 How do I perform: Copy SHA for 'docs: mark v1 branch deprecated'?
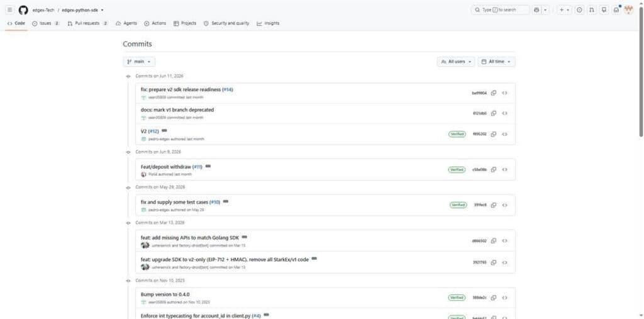point(494,113)
